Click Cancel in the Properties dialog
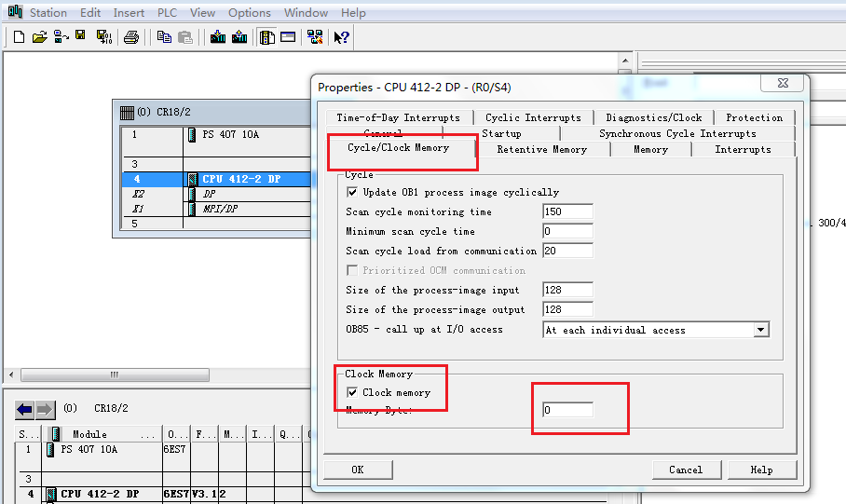This screenshot has height=504, width=846. coord(686,470)
